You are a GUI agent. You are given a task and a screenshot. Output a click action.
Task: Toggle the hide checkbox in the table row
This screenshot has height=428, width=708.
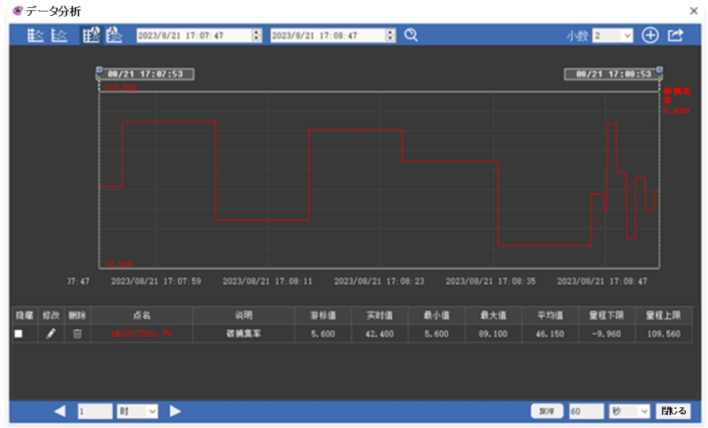19,333
